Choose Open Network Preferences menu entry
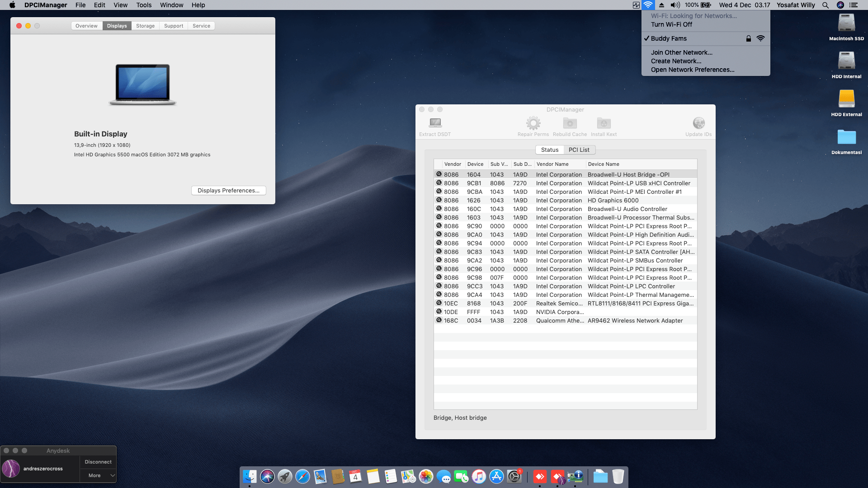The image size is (868, 488). [692, 70]
